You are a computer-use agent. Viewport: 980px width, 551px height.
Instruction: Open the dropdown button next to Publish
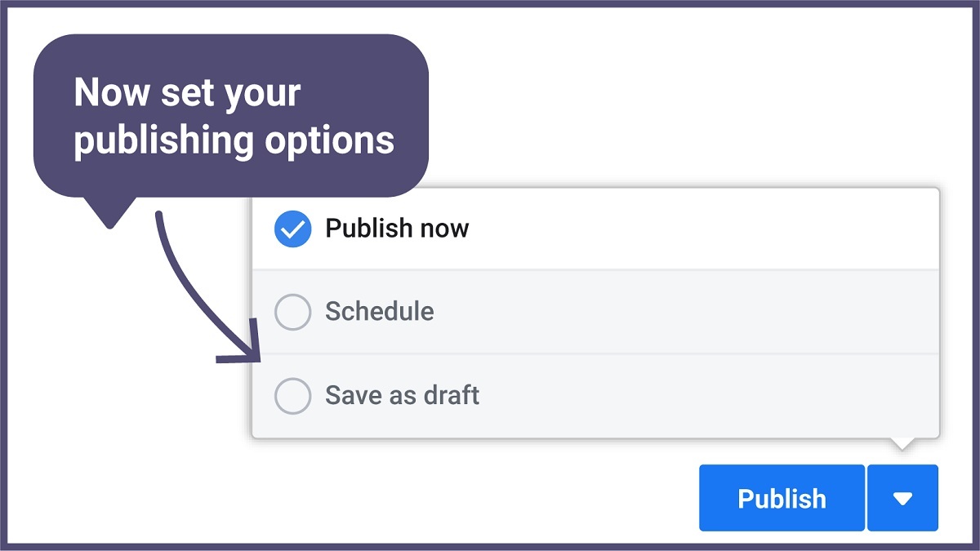point(902,498)
